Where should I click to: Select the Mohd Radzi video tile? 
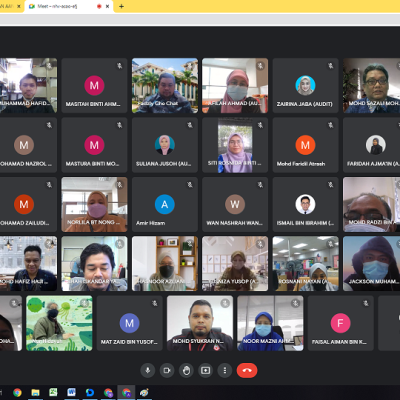click(372, 204)
